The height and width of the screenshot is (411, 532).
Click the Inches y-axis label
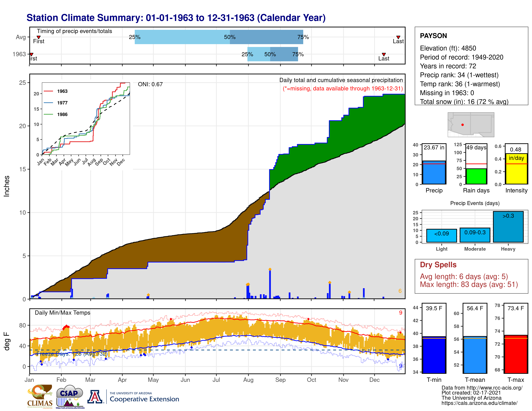click(7, 186)
